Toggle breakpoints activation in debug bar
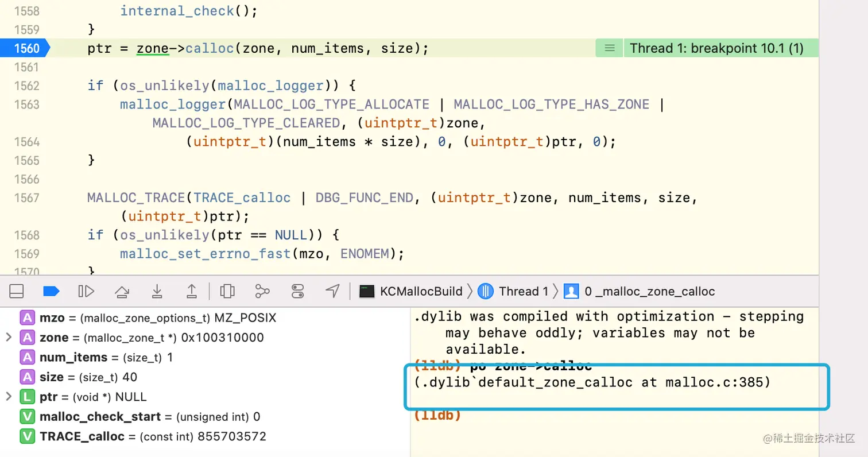The width and height of the screenshot is (868, 457). click(x=51, y=291)
